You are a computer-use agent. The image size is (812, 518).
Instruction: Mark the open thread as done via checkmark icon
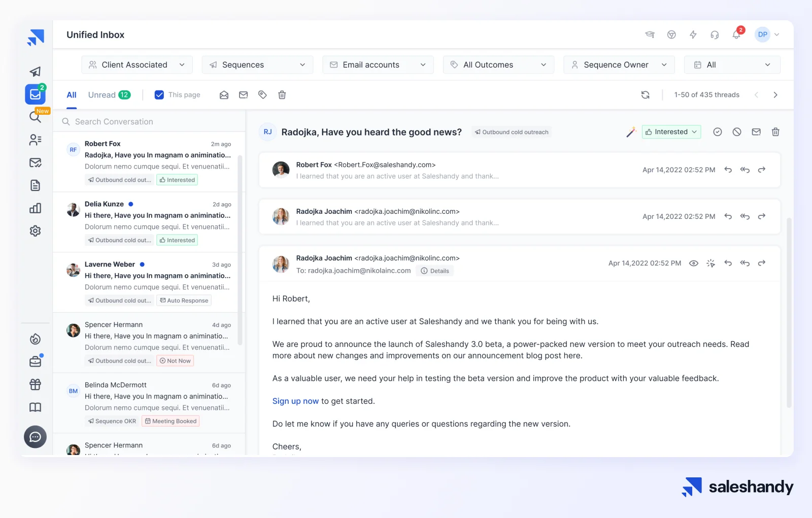coord(717,132)
